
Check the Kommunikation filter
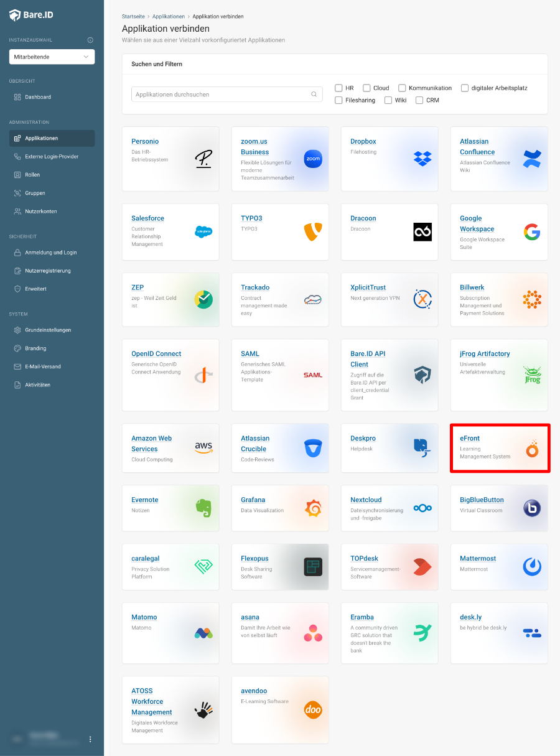402,88
